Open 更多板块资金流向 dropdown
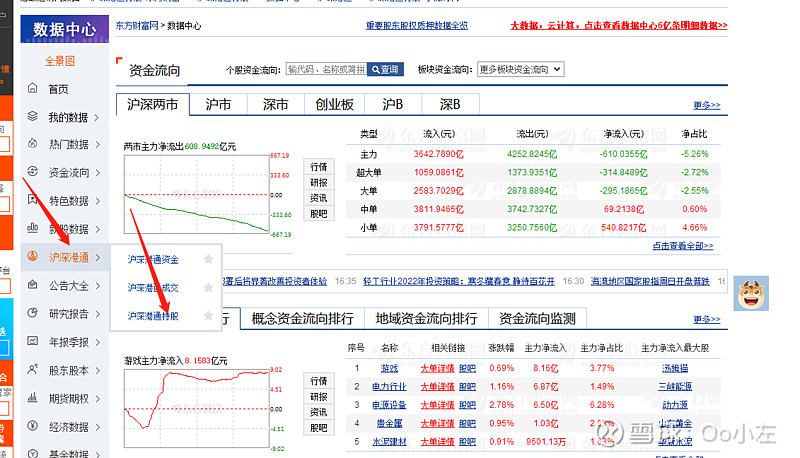 pyautogui.click(x=520, y=69)
